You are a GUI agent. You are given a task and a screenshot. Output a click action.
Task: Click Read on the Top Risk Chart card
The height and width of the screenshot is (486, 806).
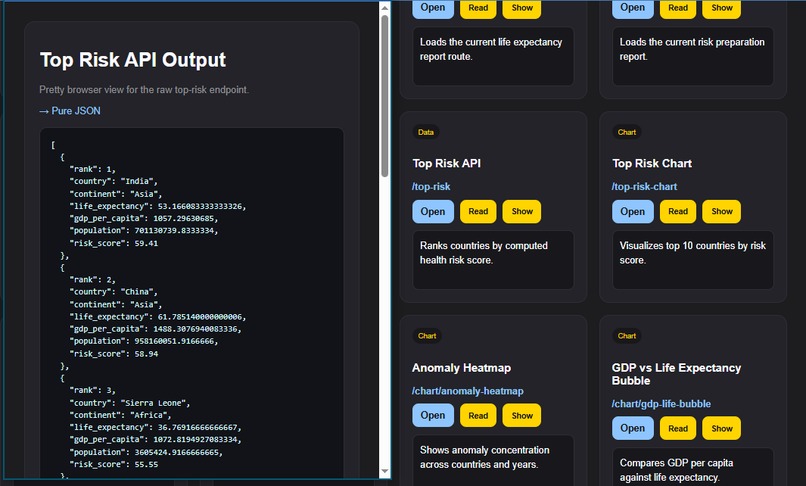677,211
